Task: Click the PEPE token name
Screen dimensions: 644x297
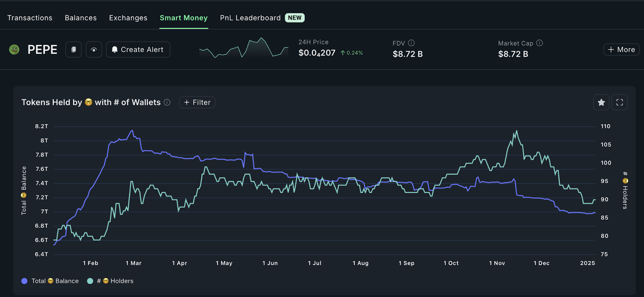Action: click(x=42, y=49)
